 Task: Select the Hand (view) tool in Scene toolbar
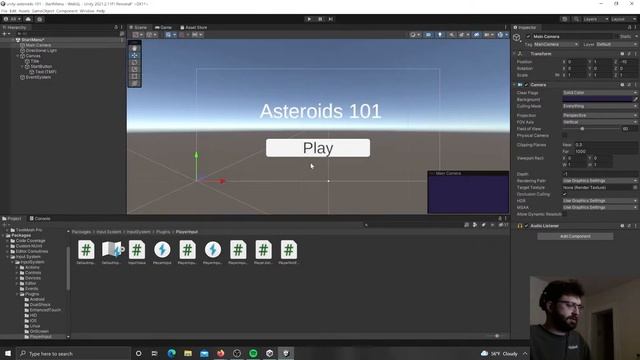(x=134, y=48)
